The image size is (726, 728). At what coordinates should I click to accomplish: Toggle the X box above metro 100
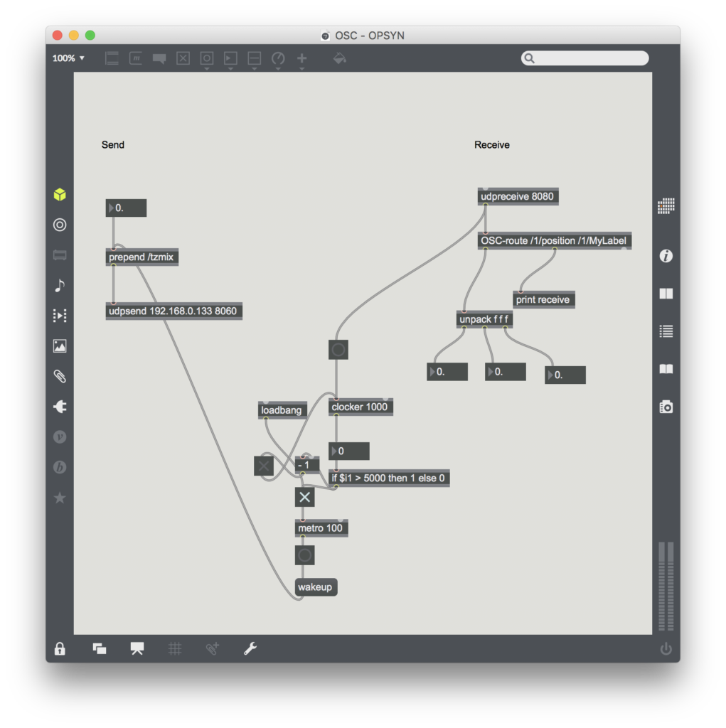click(304, 497)
